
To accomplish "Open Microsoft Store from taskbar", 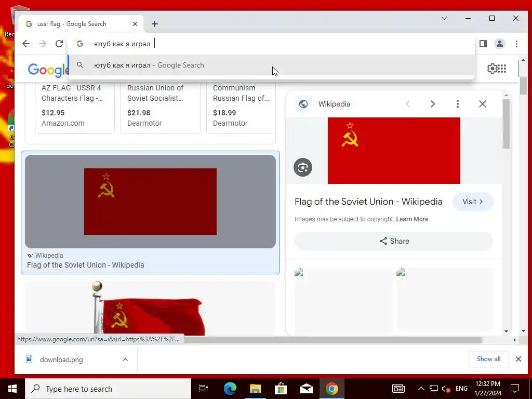I will pyautogui.click(x=281, y=389).
